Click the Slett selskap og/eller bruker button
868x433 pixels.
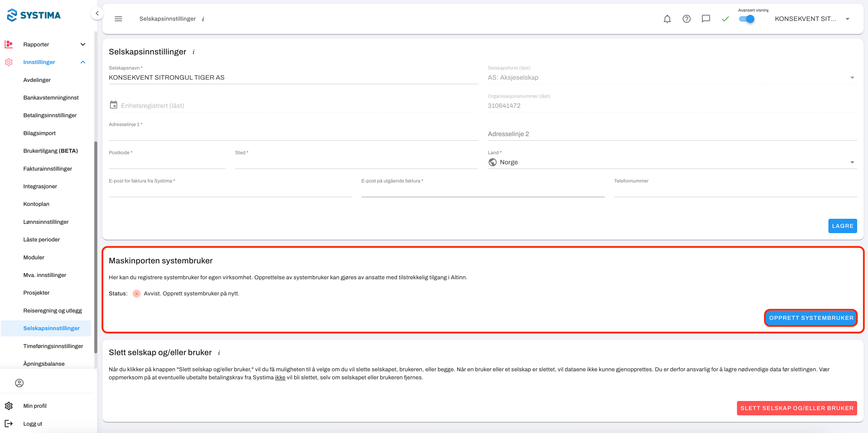pos(797,408)
